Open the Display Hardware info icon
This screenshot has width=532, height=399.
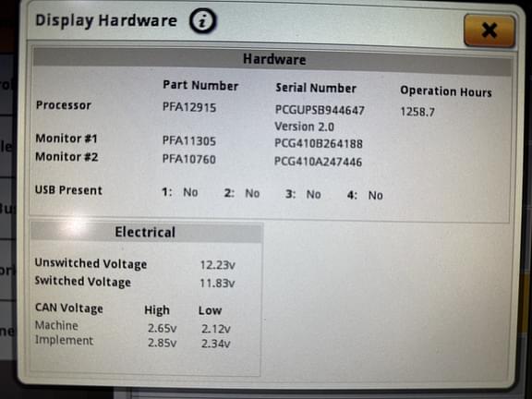202,21
